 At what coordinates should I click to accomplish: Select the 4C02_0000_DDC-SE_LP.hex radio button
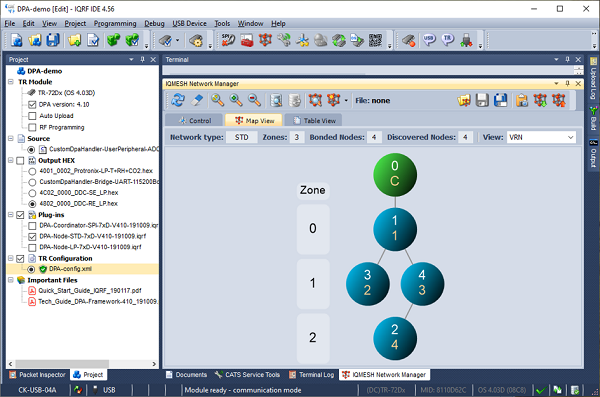click(32, 193)
